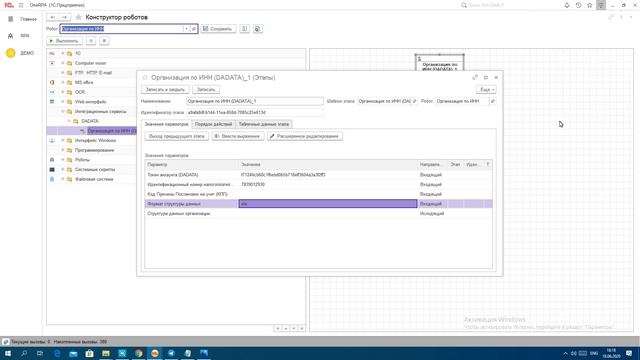640x360 pixels.
Task: Select the Токен аккаунта (DADATA) row
Action: 318,175
